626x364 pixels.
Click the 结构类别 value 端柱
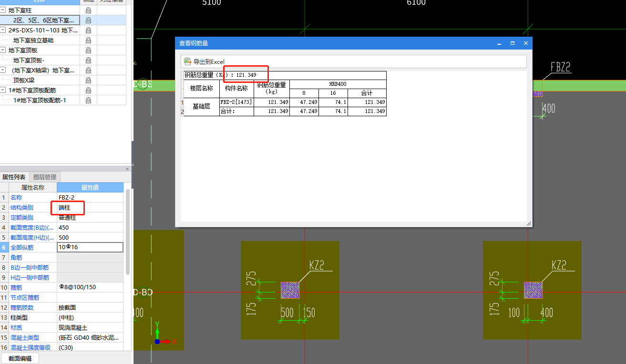coord(90,207)
